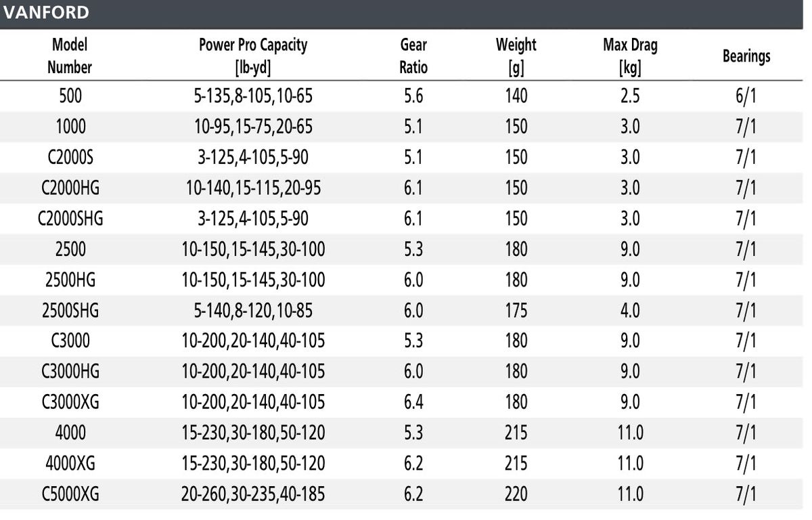Select model number 500 cell
The image size is (812, 520).
(70, 96)
